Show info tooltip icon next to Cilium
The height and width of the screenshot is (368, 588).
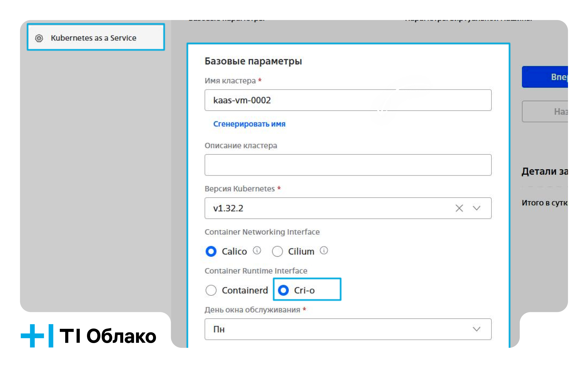[x=324, y=250]
